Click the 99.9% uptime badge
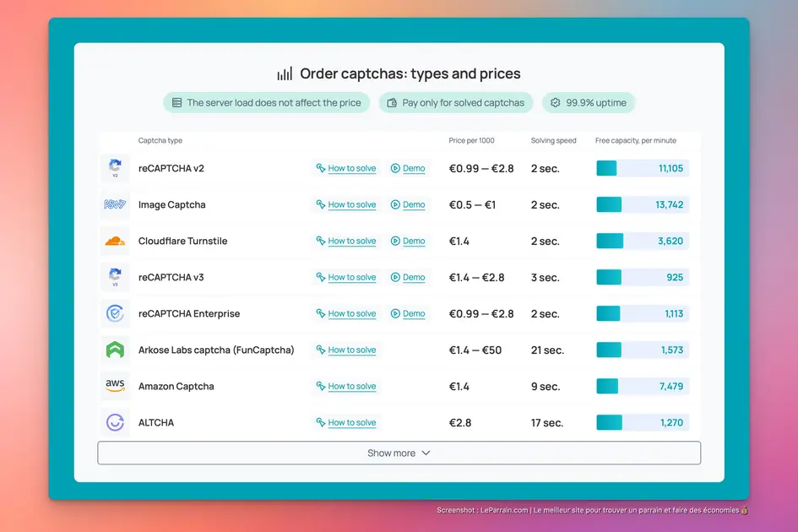 589,103
